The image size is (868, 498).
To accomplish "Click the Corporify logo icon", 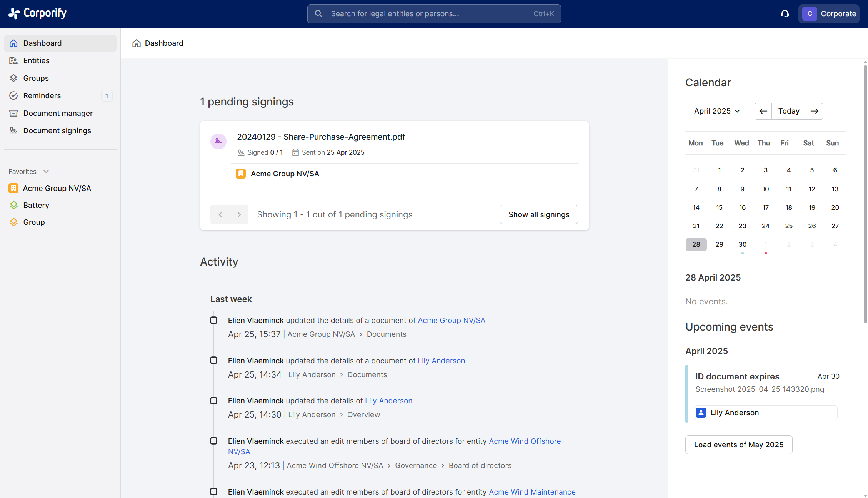I will coord(15,13).
